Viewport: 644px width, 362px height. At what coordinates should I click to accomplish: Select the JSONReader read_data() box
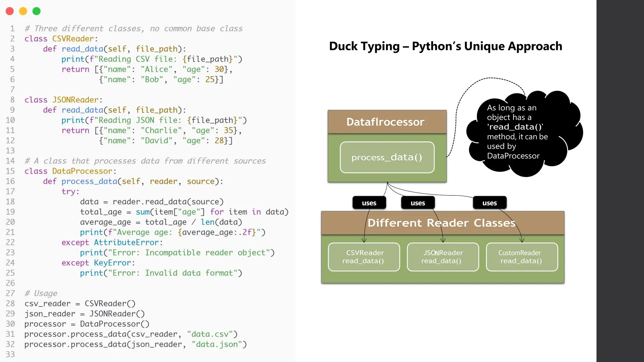pos(443,257)
